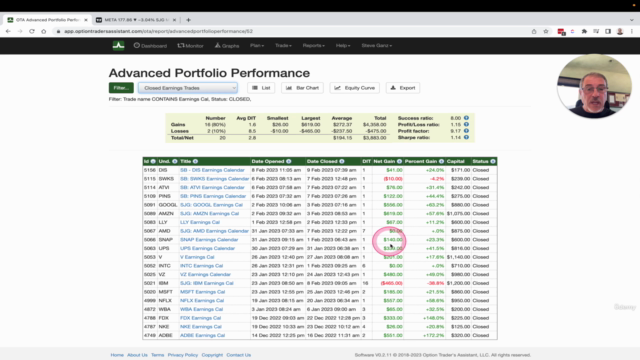
Task: Close the OTA Advanced Portfolio tab
Action: (86, 20)
